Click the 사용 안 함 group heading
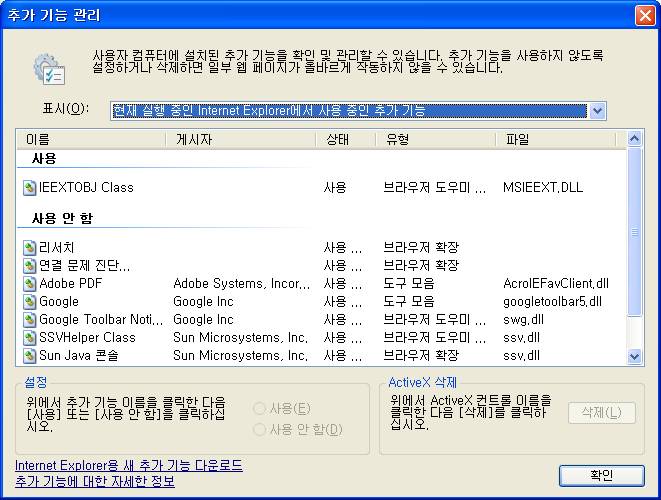The image size is (661, 500). click(62, 218)
